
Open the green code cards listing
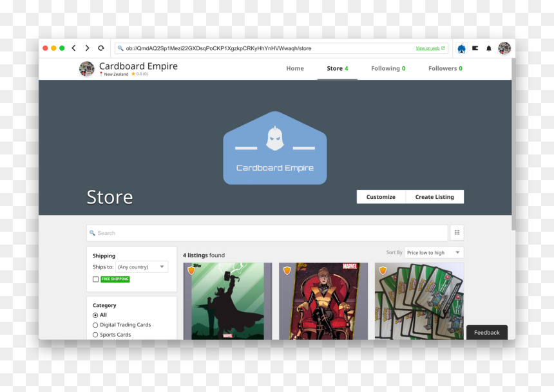(x=419, y=301)
